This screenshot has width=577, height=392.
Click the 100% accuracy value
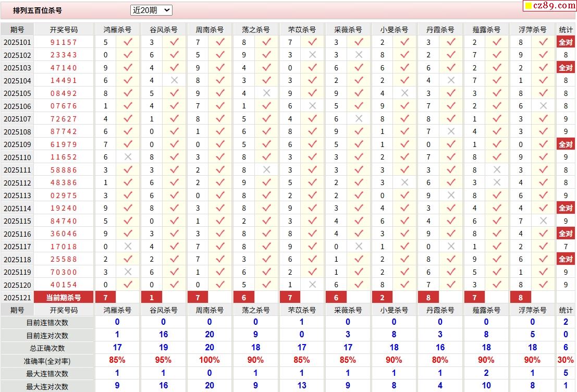(210, 360)
